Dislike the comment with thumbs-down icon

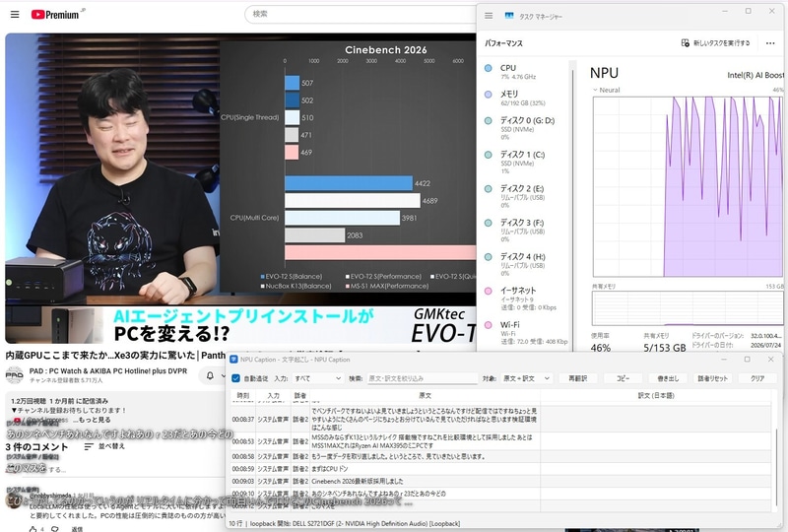(55, 528)
